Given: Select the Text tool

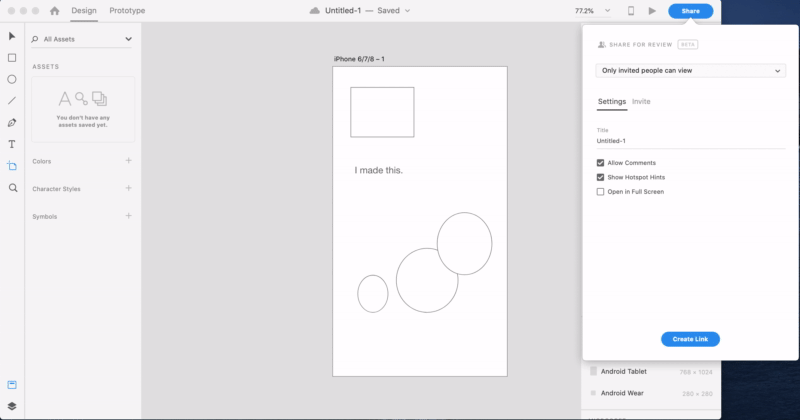Looking at the screenshot, I should coord(12,144).
